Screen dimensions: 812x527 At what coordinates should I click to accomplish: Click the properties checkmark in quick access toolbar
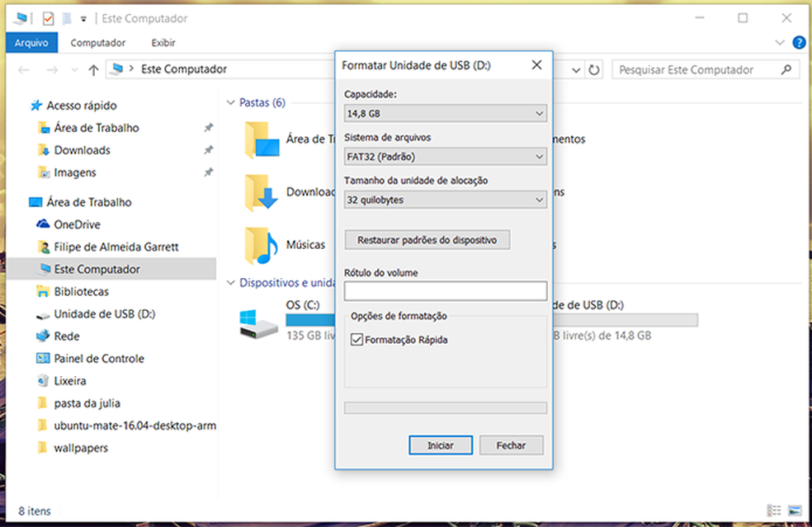pos(48,19)
